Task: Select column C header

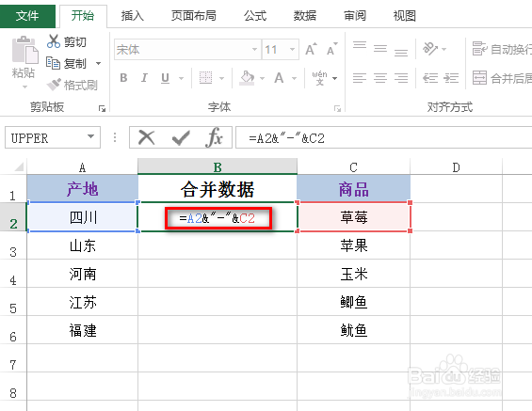Action: 353,166
